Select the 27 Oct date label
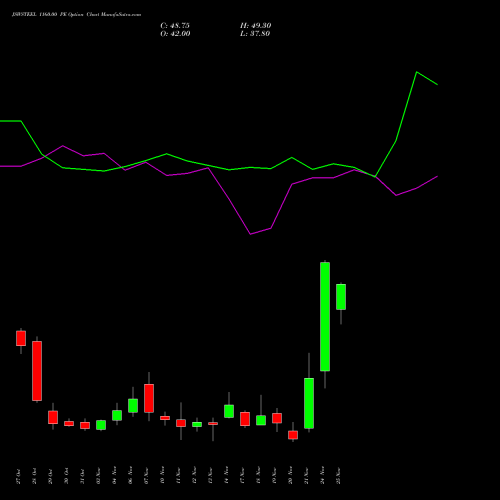The height and width of the screenshot is (500, 500). click(x=18, y=477)
